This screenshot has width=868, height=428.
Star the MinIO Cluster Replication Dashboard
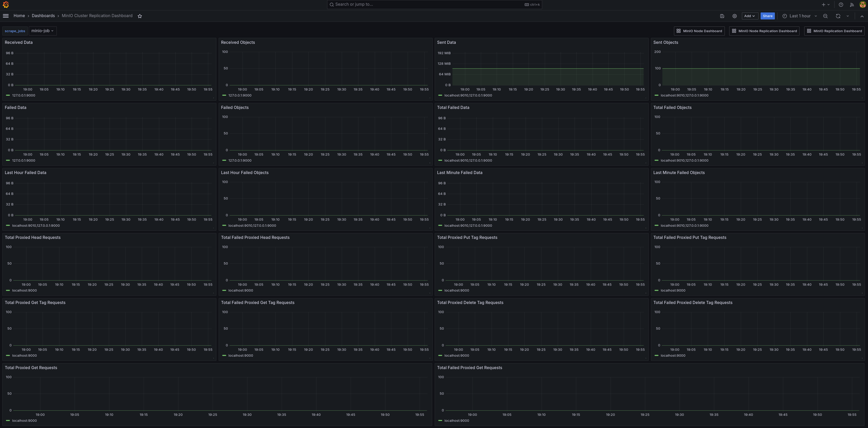(x=140, y=16)
